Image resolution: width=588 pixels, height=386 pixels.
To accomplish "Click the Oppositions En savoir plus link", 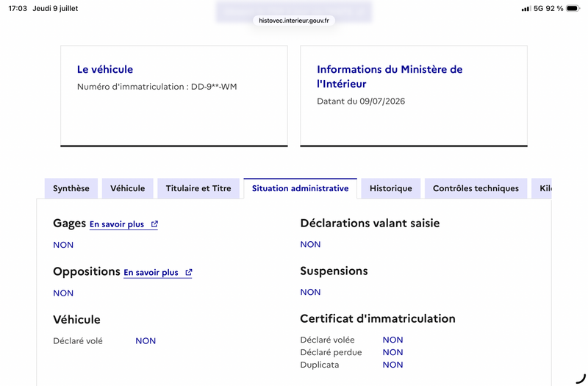I will click(x=157, y=273).
